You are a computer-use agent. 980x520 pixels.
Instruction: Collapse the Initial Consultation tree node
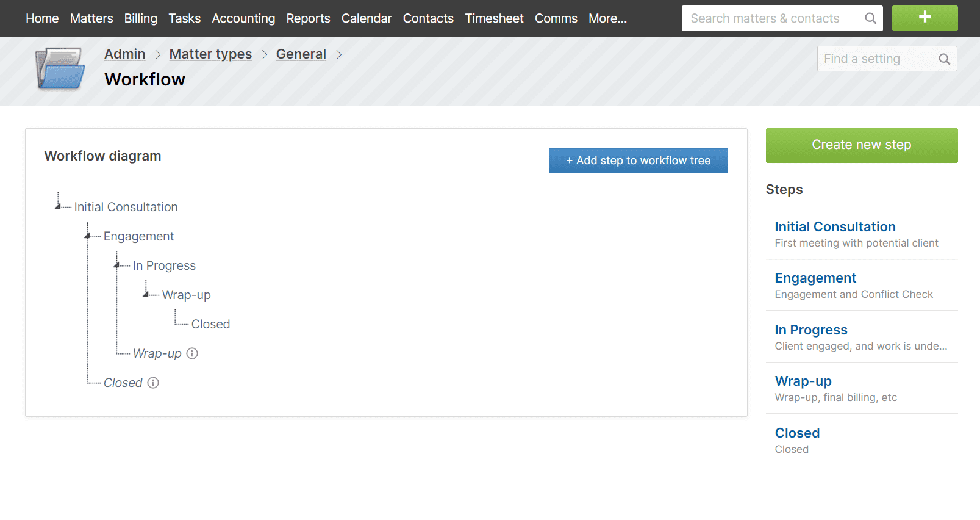point(59,206)
